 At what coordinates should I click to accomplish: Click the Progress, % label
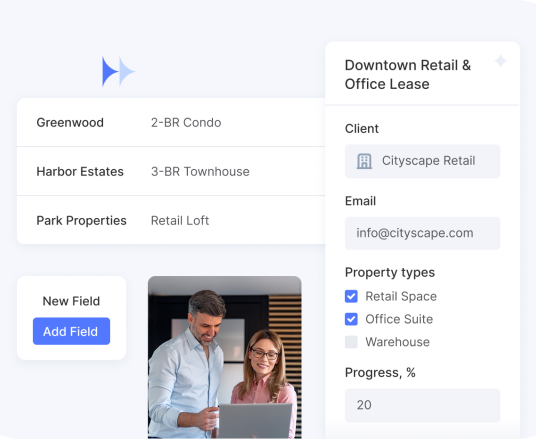(x=380, y=372)
